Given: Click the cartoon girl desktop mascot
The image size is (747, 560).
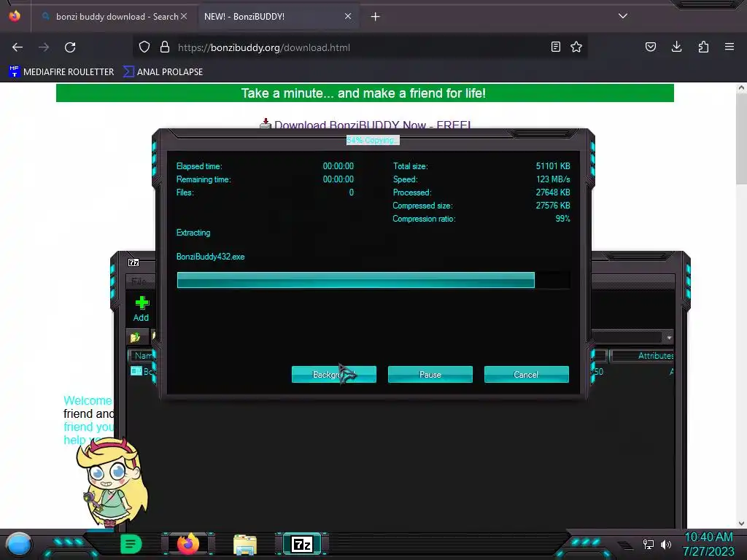Looking at the screenshot, I should pos(112,483).
